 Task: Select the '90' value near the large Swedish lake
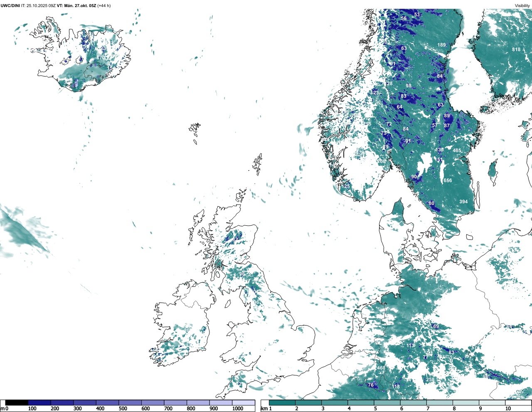(414, 177)
